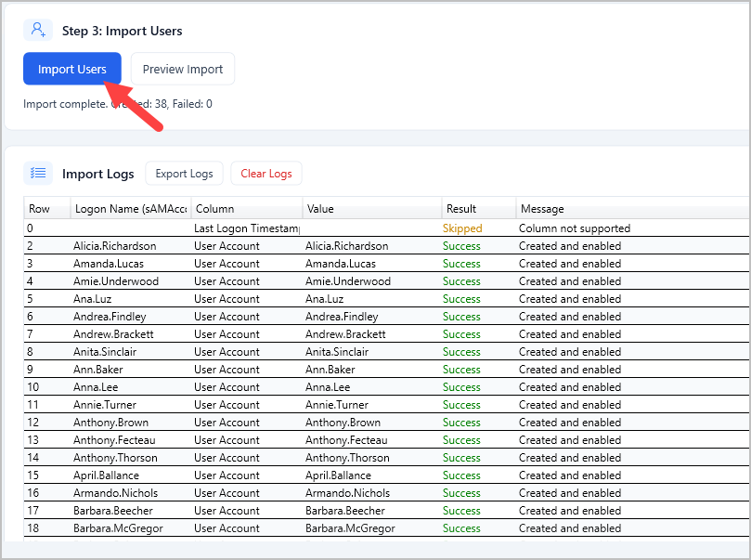Image resolution: width=751 pixels, height=560 pixels.
Task: Click the add-user icon beside Step 3
Action: tap(38, 30)
